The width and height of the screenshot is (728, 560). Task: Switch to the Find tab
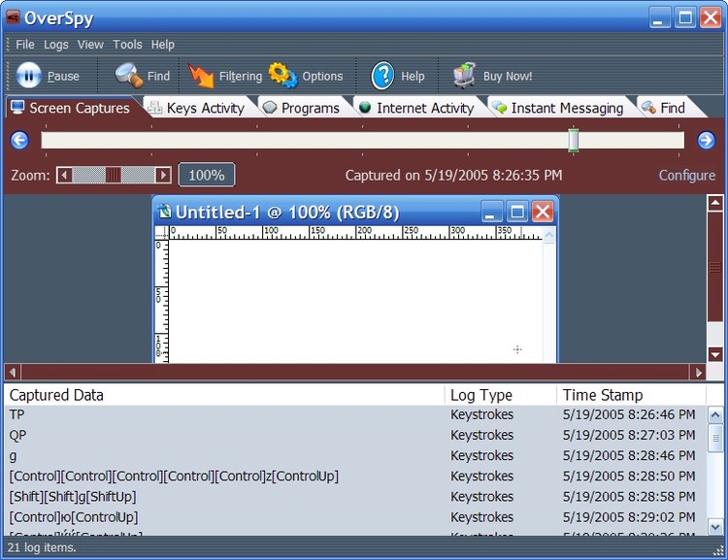coord(664,108)
